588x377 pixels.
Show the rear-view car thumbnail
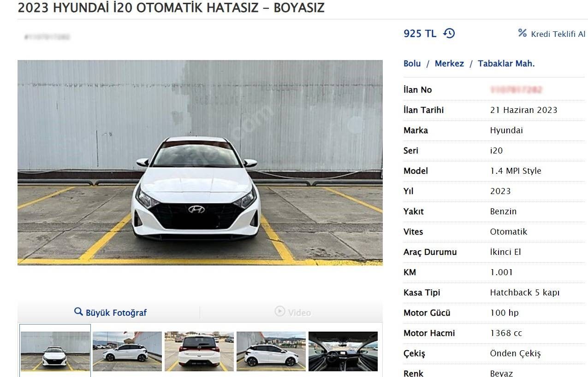point(199,351)
